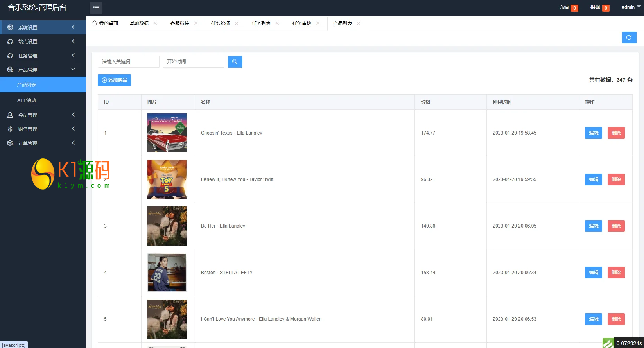644x348 pixels.
Task: Close the 基础数据 tab
Action: [155, 23]
